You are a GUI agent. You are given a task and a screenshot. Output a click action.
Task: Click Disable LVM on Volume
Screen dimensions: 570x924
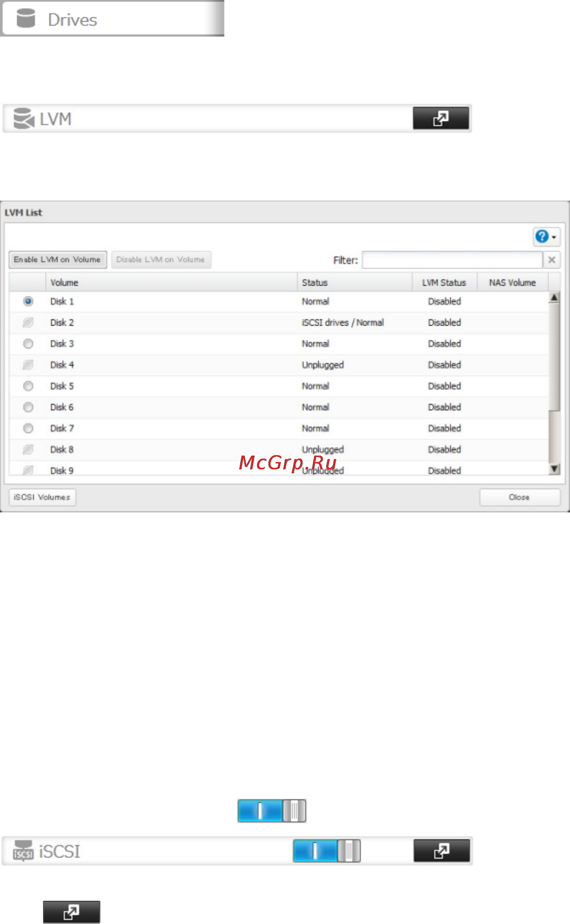pyautogui.click(x=161, y=259)
